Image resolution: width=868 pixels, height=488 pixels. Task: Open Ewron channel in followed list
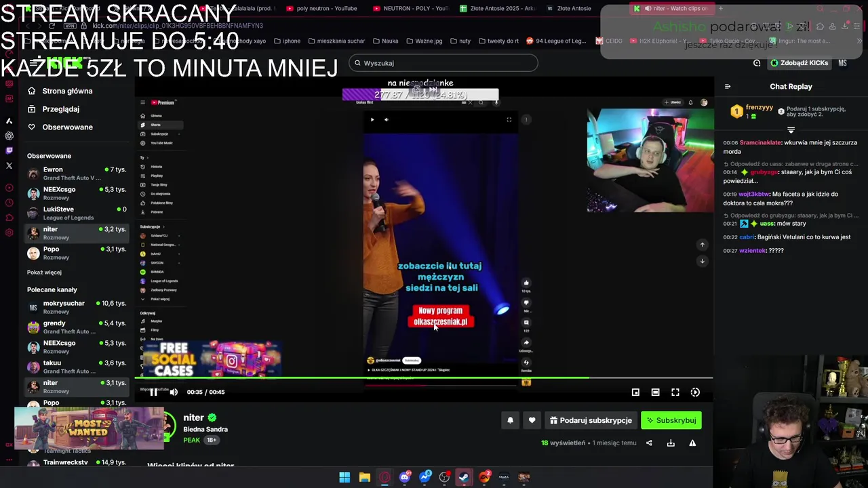point(76,174)
